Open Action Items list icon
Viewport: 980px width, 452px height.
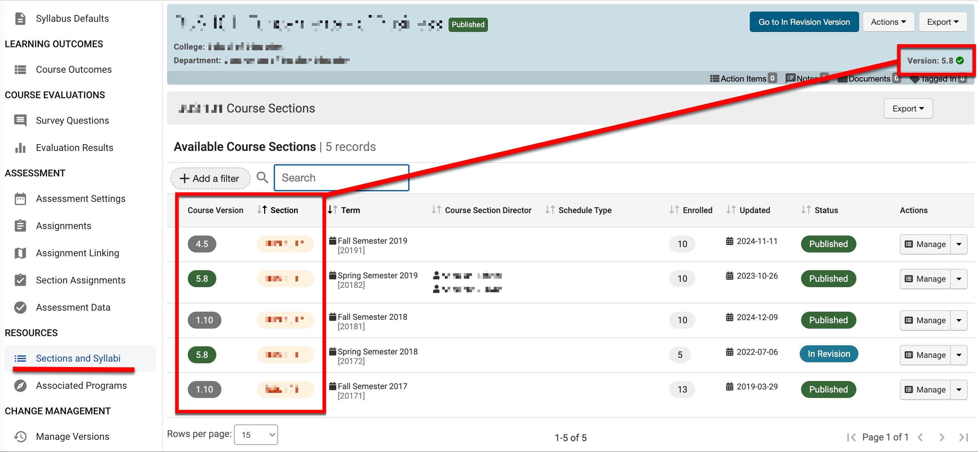coord(714,79)
